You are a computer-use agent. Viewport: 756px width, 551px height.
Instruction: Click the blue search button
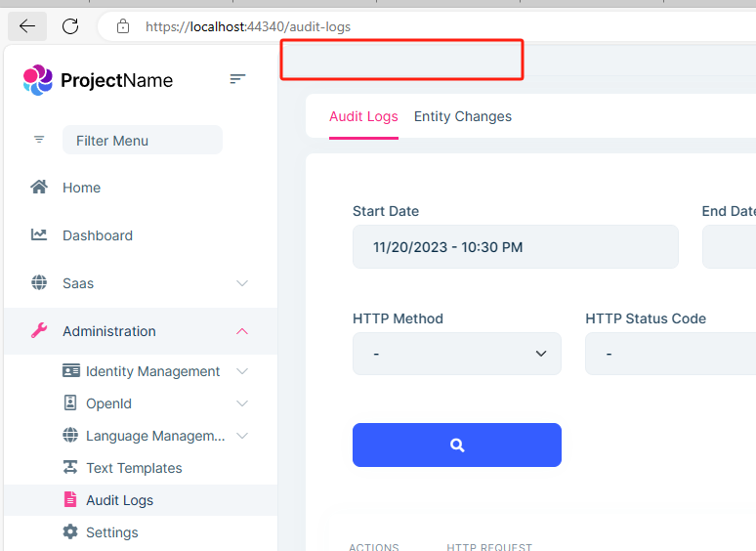pyautogui.click(x=456, y=445)
